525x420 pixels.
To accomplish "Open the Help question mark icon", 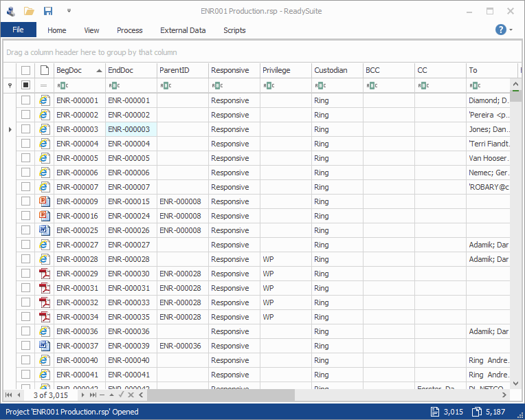I will point(501,30).
